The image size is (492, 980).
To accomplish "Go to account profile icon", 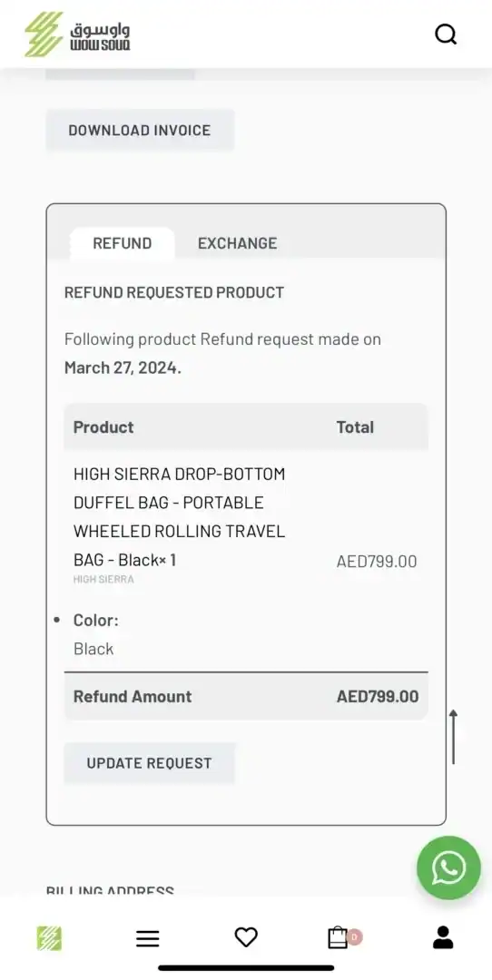I will (x=443, y=936).
